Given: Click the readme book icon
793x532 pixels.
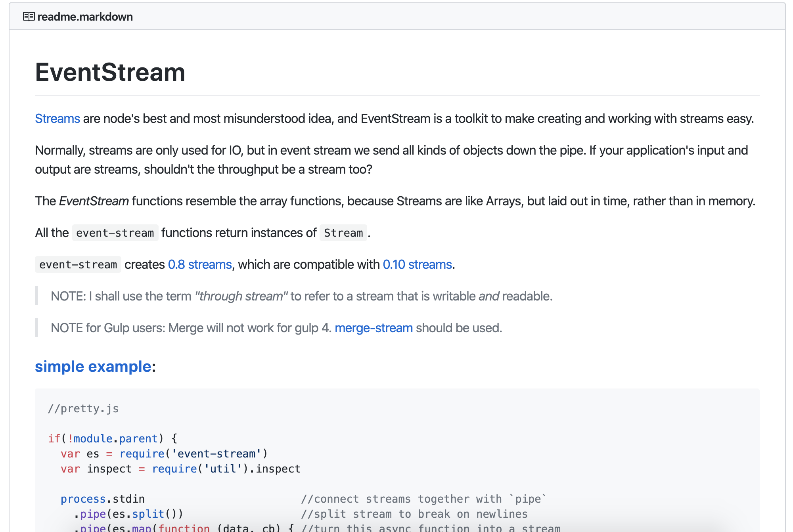Looking at the screenshot, I should click(x=29, y=17).
